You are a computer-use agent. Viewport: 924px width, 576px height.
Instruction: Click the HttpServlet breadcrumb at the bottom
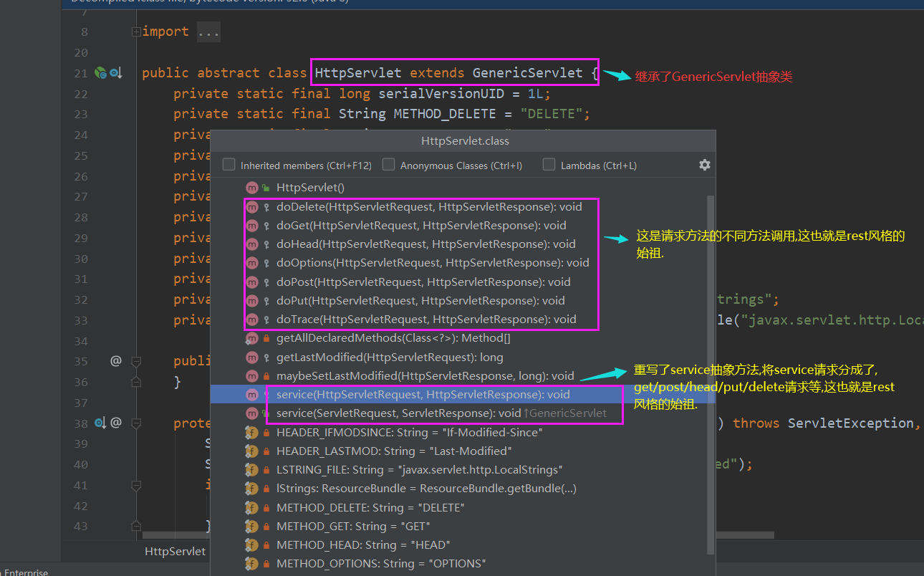(175, 551)
